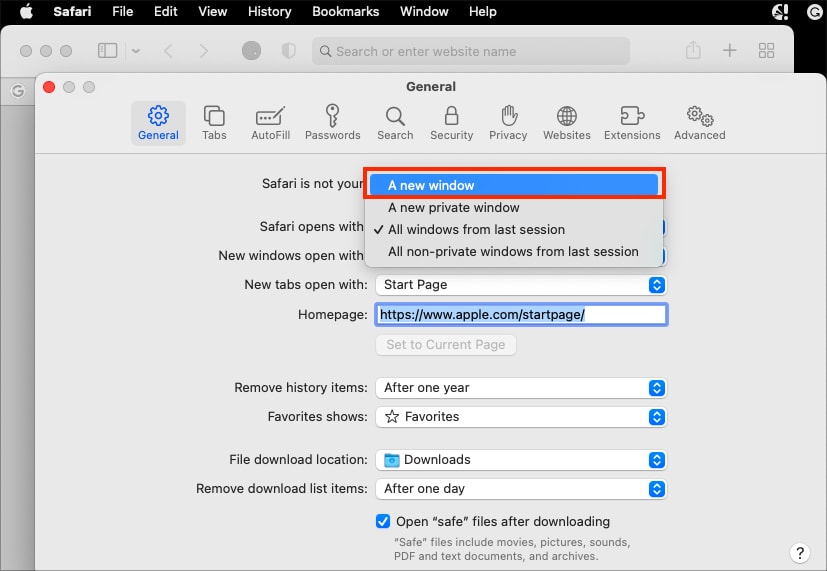827x571 pixels.
Task: Click the Favorites star icon
Action: 392,417
